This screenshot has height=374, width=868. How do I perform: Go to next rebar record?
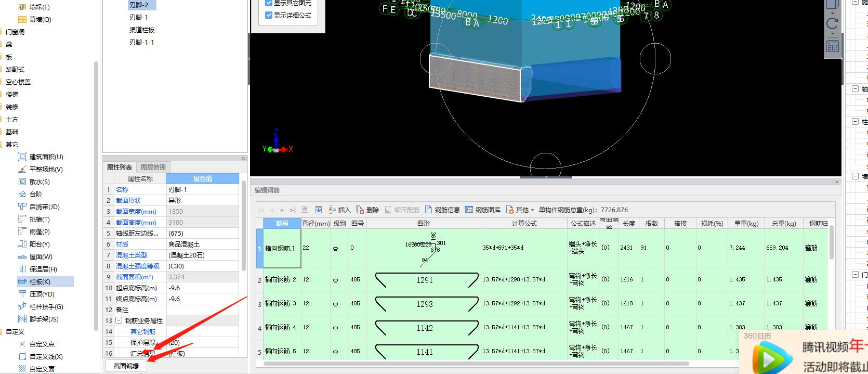pos(282,210)
